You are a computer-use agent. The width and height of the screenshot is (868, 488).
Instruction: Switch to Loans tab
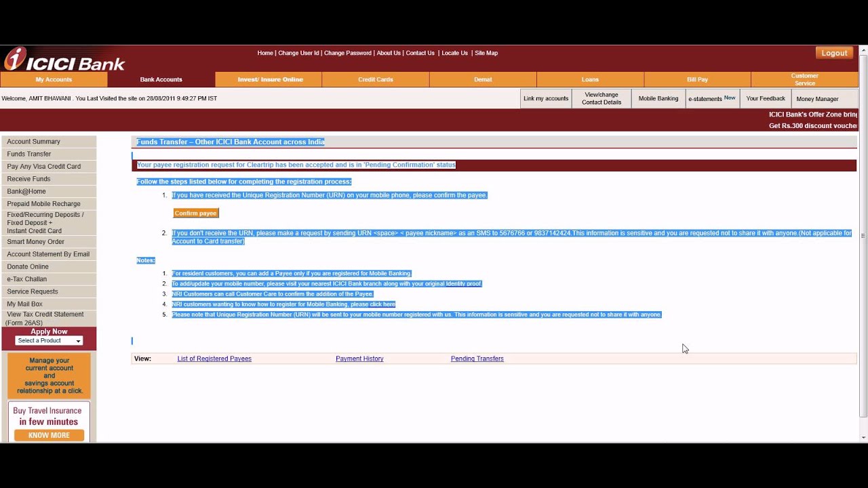pyautogui.click(x=590, y=79)
